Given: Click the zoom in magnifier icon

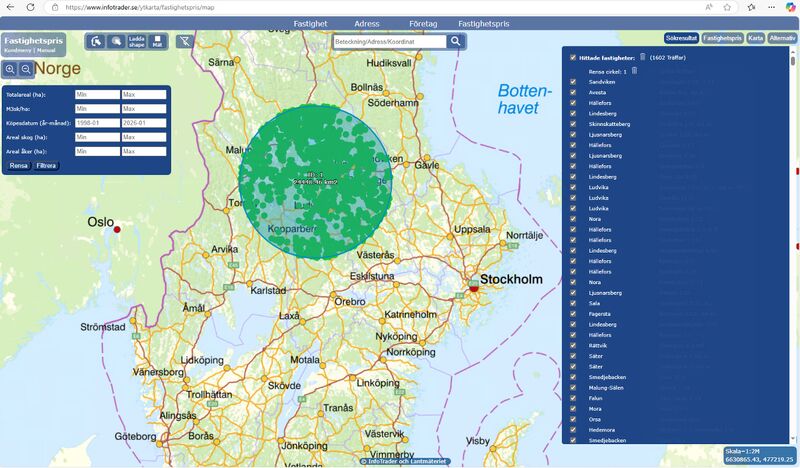Looking at the screenshot, I should point(10,69).
